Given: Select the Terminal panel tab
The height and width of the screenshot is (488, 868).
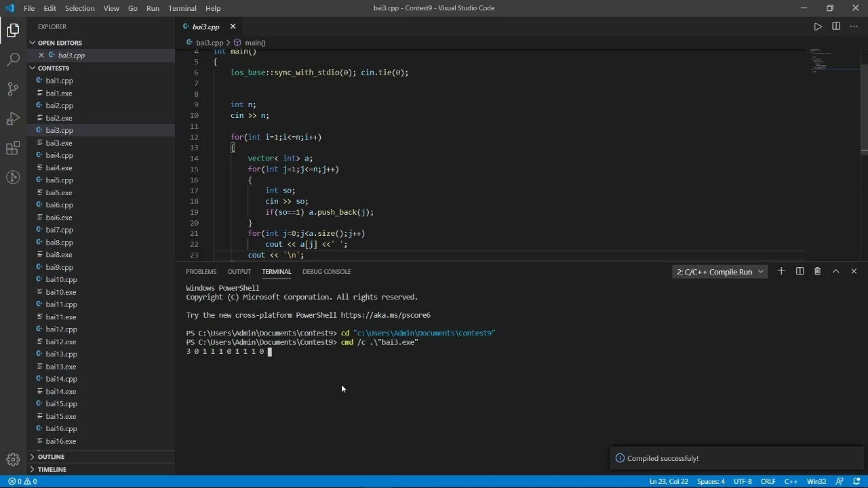Looking at the screenshot, I should pos(277,272).
